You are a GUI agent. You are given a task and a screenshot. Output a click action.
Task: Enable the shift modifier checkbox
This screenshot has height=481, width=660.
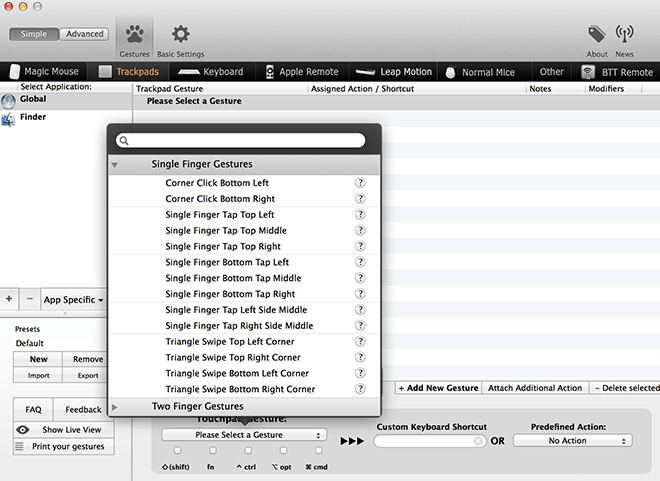(178, 451)
